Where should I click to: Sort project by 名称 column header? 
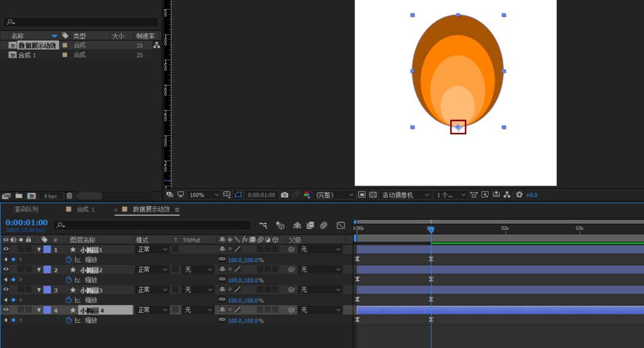17,35
